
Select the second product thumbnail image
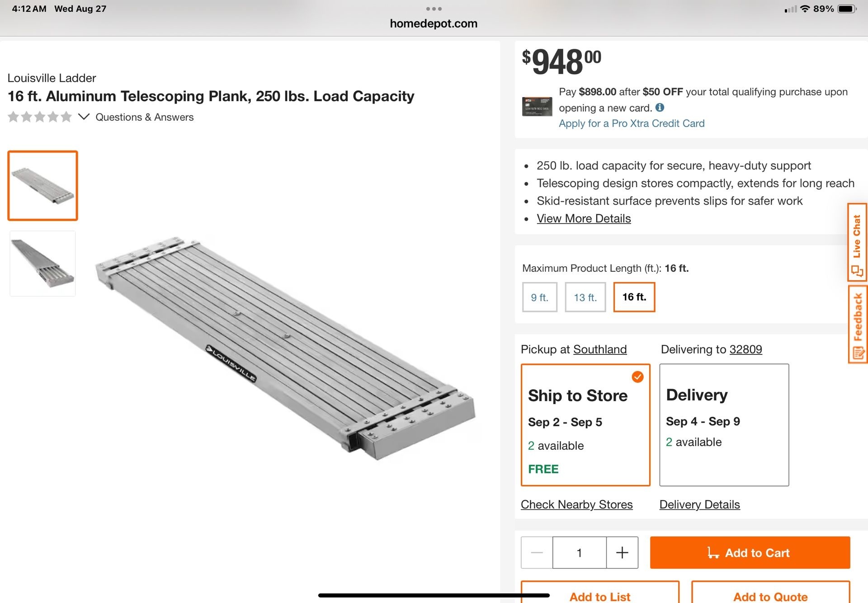point(43,264)
